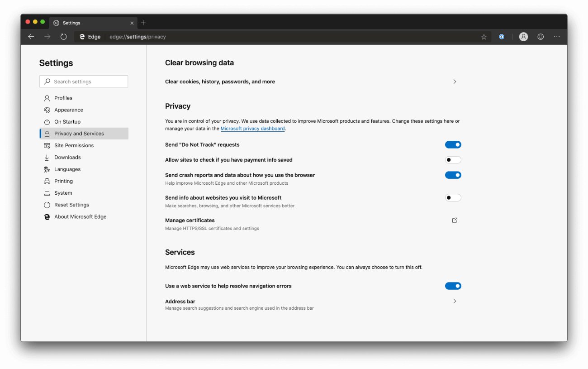The image size is (588, 369).
Task: Open the Address bar settings chevron
Action: click(x=455, y=301)
